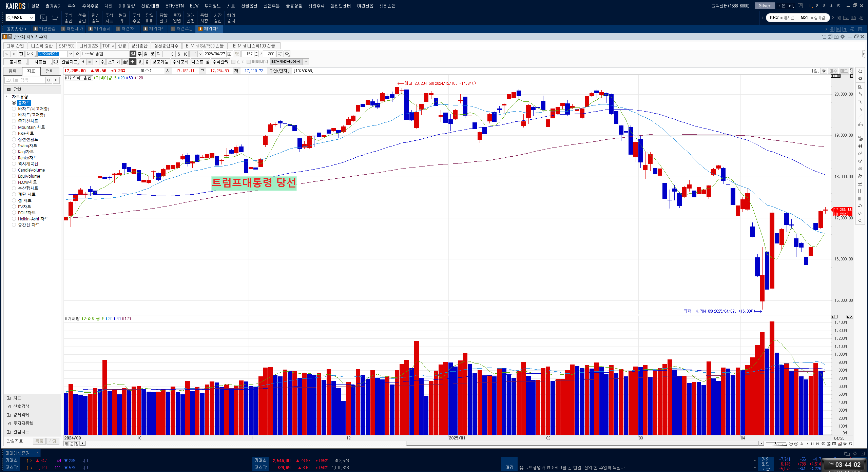Expand the 강세약세 section
This screenshot has width=868, height=472.
pyautogui.click(x=8, y=415)
